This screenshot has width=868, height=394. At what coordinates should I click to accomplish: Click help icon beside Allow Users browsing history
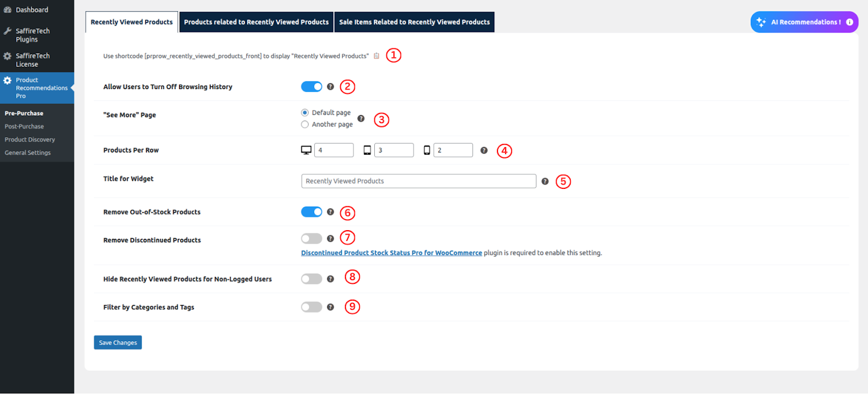click(x=330, y=87)
